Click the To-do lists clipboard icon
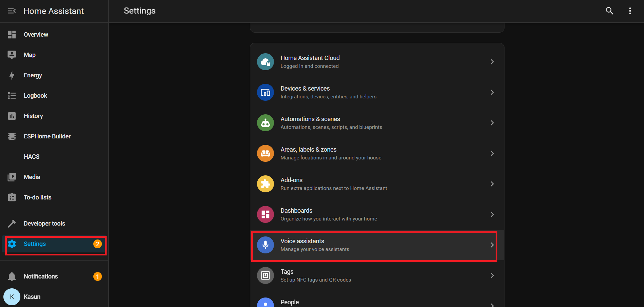Screen dimensions: 644x307 (12, 197)
